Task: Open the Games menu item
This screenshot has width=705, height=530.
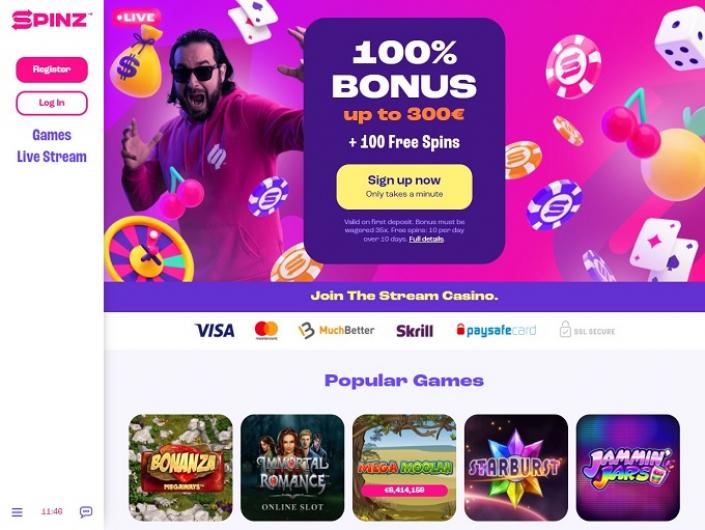Action: 52,135
